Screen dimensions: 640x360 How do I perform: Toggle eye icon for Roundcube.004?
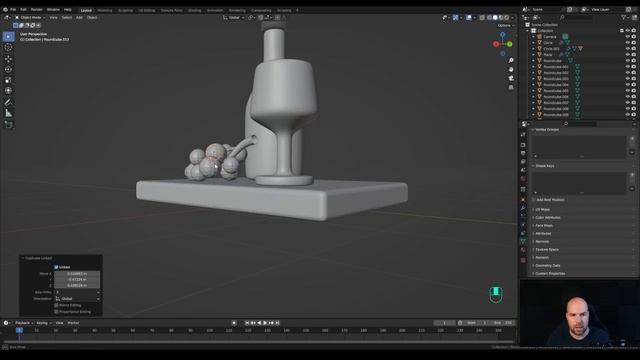pyautogui.click(x=628, y=85)
